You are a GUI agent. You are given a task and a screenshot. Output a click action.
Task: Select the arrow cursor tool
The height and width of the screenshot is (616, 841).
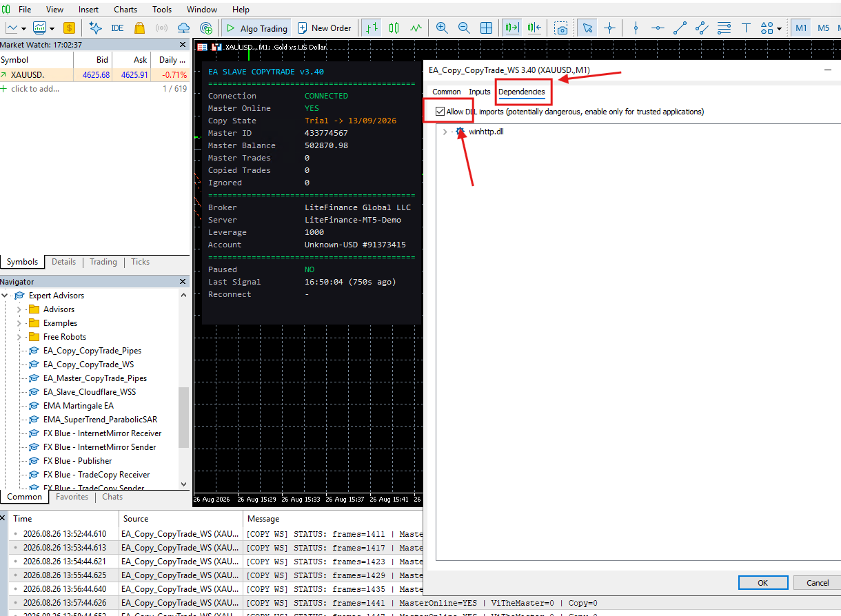tap(587, 28)
